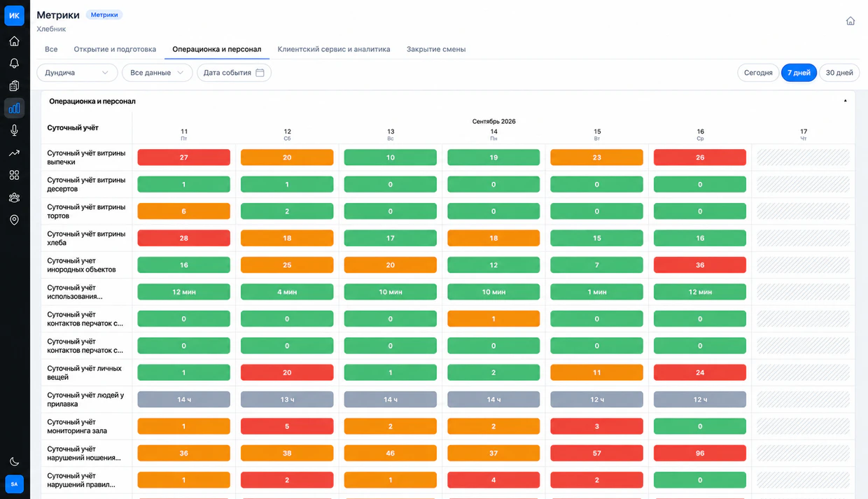Open the 'Дундича' location dropdown
Image resolution: width=868 pixels, height=499 pixels.
pos(77,73)
